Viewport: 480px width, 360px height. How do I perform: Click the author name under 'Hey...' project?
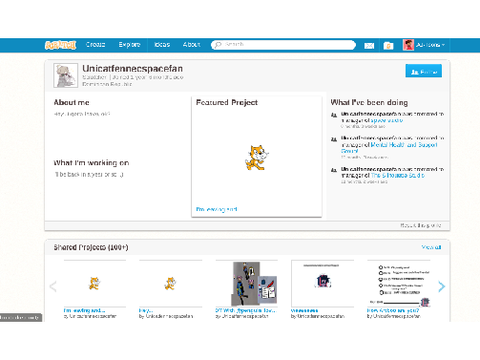point(169,316)
